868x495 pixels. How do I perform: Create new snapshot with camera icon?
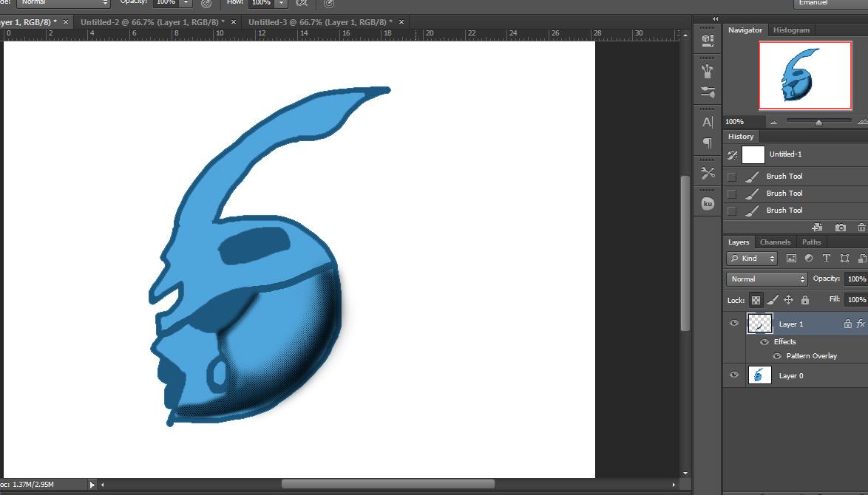point(840,228)
